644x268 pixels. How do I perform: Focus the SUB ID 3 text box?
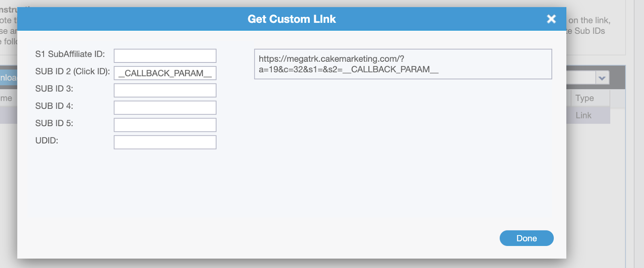(165, 90)
